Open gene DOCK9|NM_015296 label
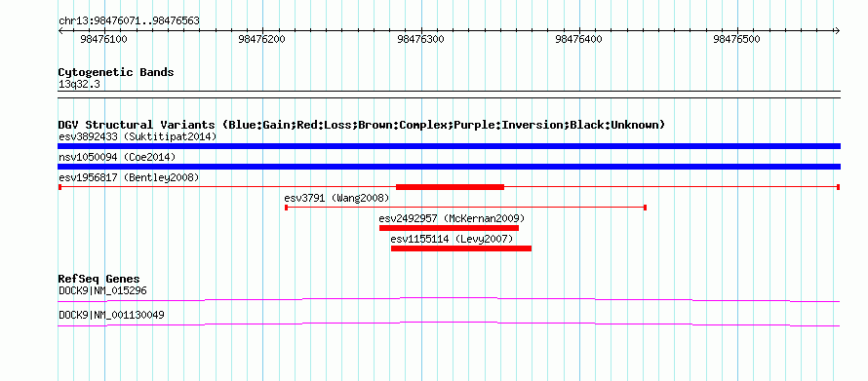This screenshot has height=381, width=868. (102, 290)
